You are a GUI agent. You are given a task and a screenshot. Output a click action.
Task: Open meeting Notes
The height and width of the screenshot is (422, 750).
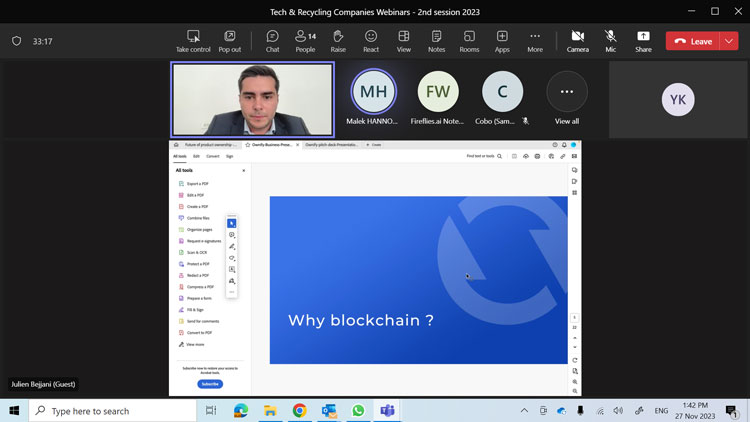(x=436, y=41)
